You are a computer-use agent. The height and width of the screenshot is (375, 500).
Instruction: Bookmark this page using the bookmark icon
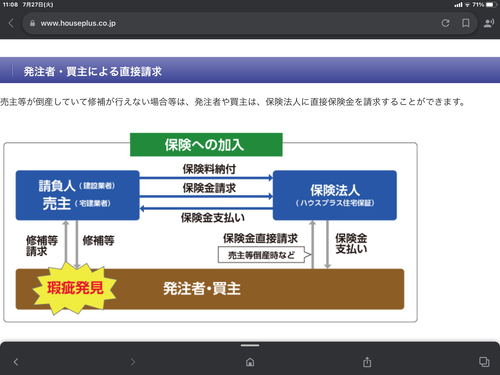click(x=466, y=23)
